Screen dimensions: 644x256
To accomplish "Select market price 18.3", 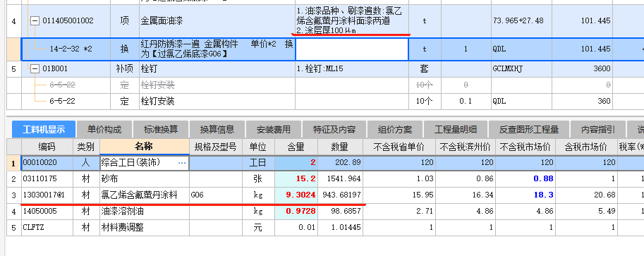I will tap(525, 195).
